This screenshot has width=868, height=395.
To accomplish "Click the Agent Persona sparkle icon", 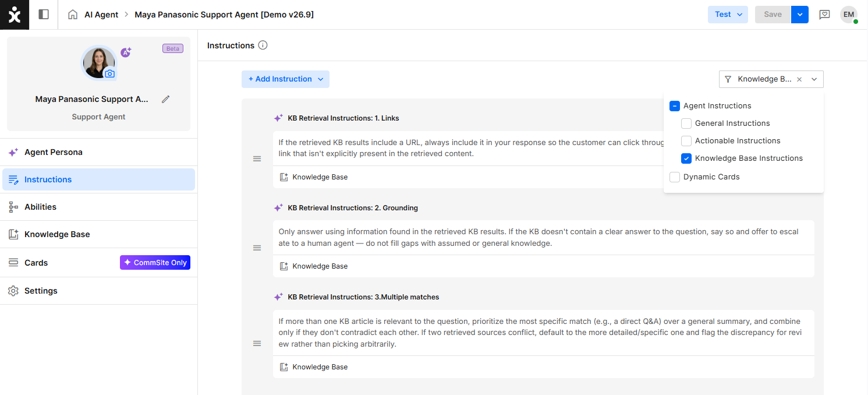I will 13,152.
